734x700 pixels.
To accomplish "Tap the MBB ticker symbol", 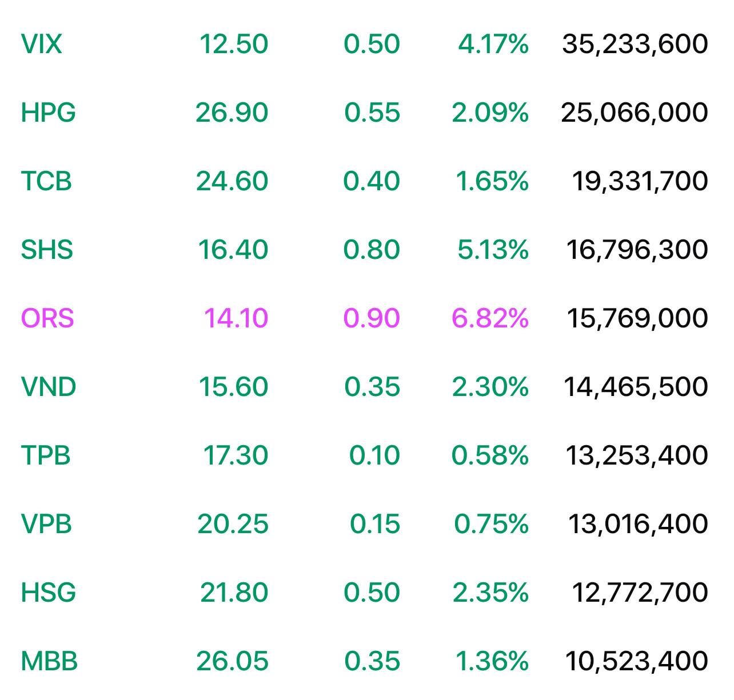I will pos(49,661).
